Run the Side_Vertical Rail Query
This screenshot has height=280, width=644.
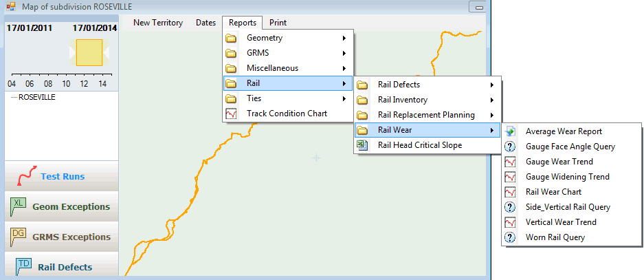tap(567, 207)
